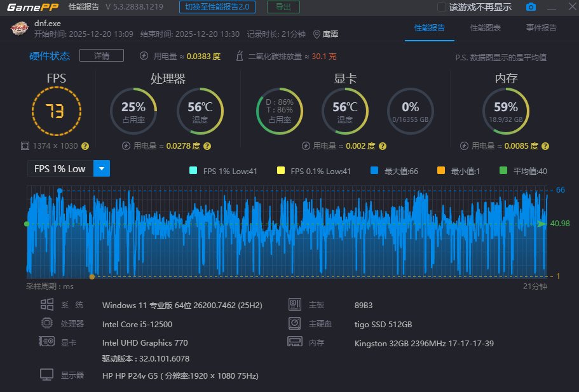Click the 切换至性能报告2.0 button
Screen dimensions: 579x392
(221, 7)
